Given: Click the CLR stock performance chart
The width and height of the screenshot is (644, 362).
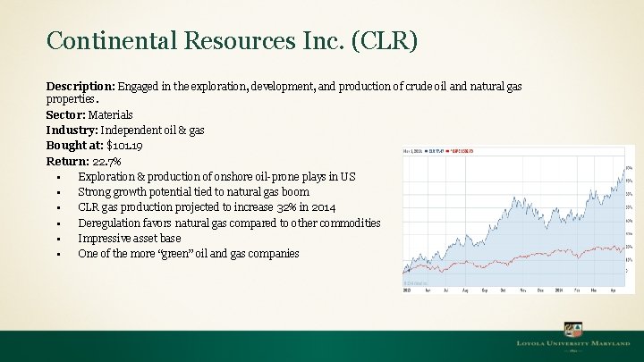Looking at the screenshot, I should [518, 220].
